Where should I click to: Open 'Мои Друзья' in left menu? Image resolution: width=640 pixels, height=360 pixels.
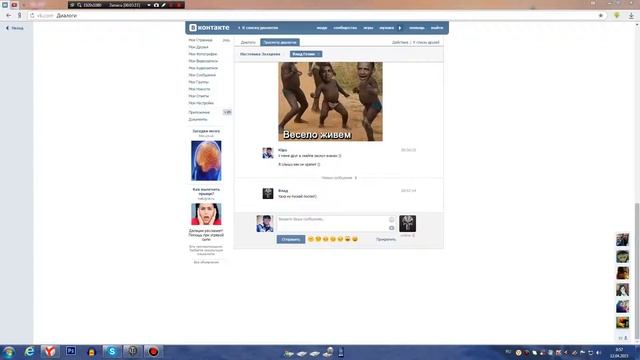coord(198,47)
